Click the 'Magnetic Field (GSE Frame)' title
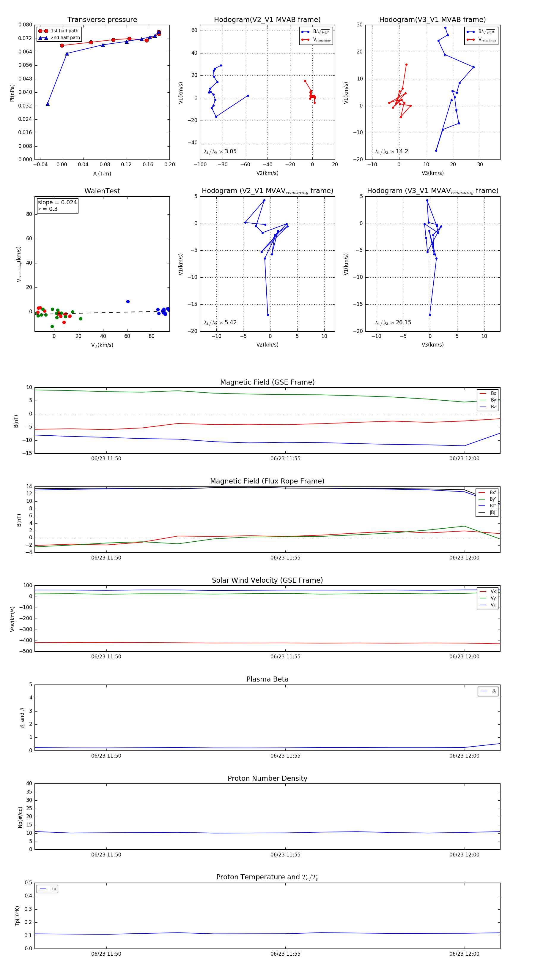Image resolution: width=535 pixels, height=980 pixels. coord(267,382)
